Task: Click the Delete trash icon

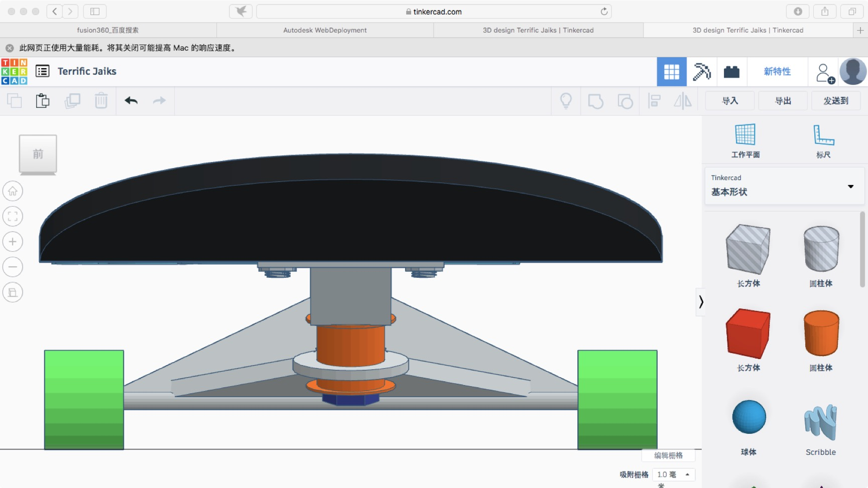Action: point(101,101)
